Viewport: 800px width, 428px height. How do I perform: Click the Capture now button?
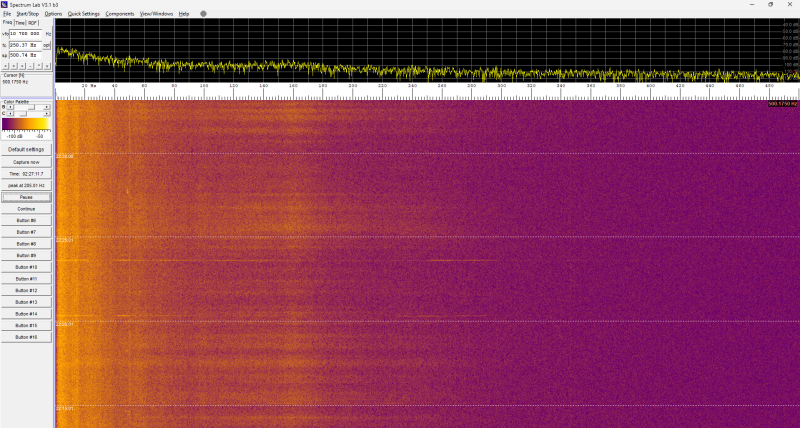point(26,162)
